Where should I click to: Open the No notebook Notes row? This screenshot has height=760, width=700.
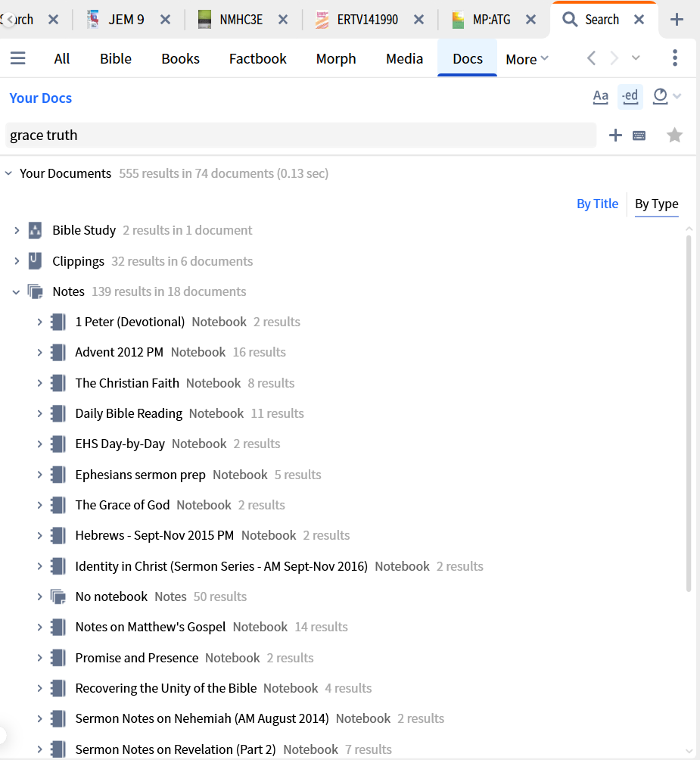(111, 596)
